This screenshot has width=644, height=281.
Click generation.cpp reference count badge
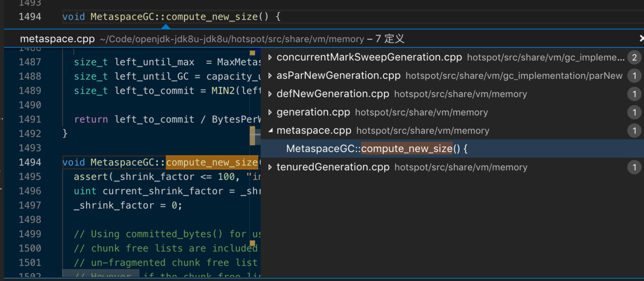pyautogui.click(x=634, y=112)
